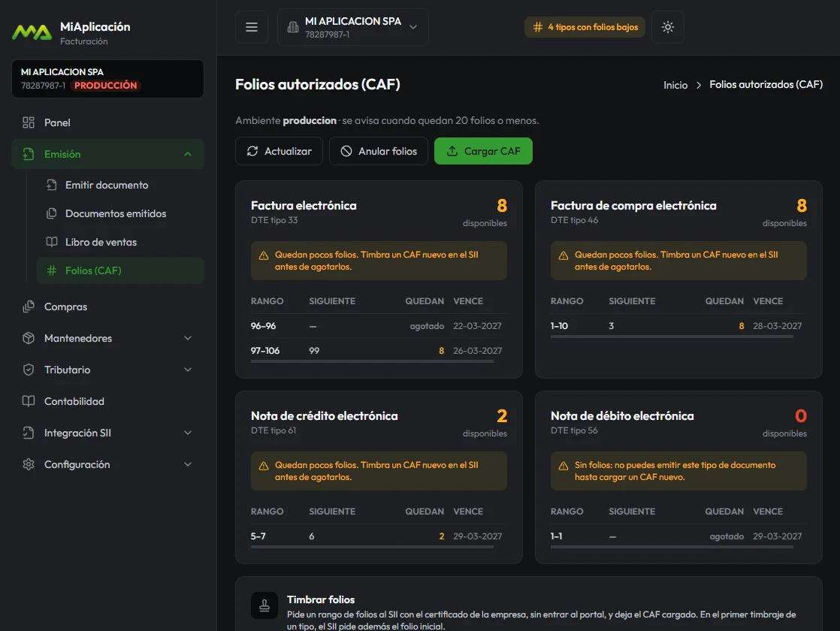
Task: Expand the Tributario section chevron
Action: [188, 370]
